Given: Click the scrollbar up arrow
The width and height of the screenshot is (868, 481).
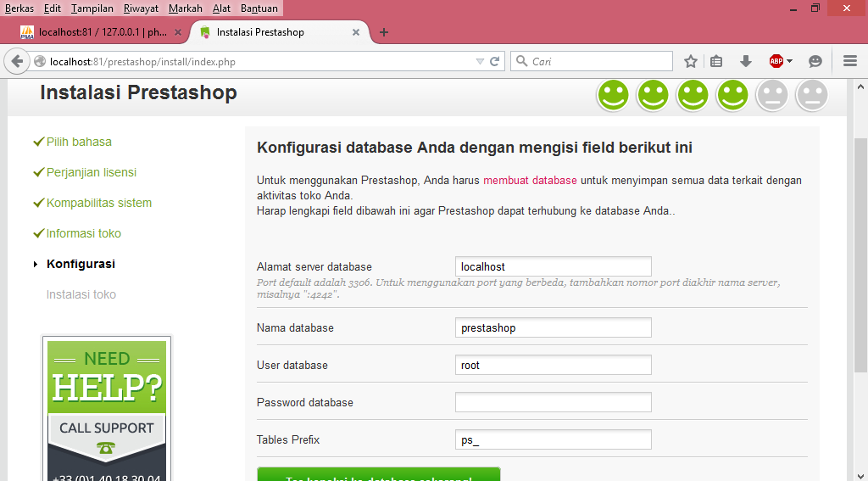Looking at the screenshot, I should pyautogui.click(x=860, y=87).
